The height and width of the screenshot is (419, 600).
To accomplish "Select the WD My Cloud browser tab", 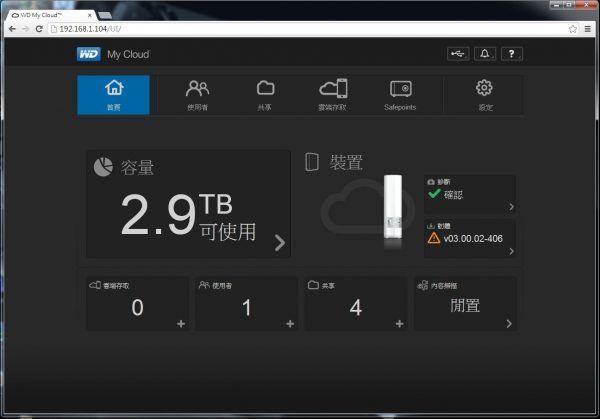I will 51,15.
